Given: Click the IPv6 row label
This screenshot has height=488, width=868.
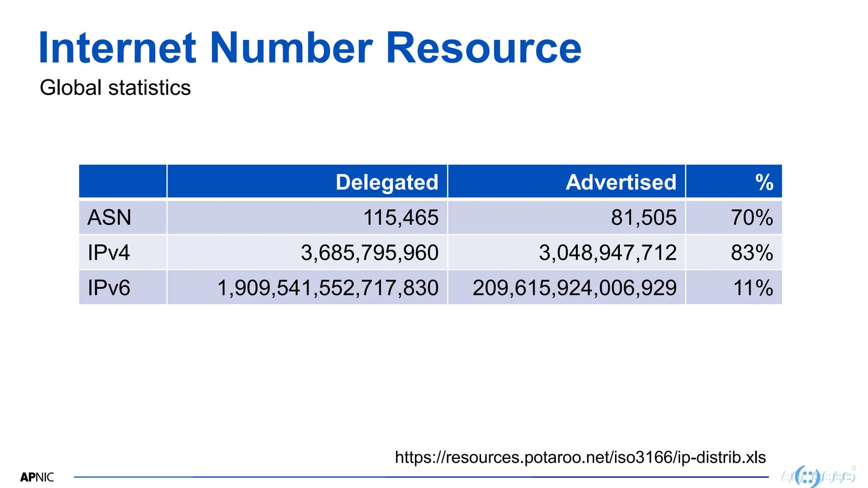Looking at the screenshot, I should [109, 288].
